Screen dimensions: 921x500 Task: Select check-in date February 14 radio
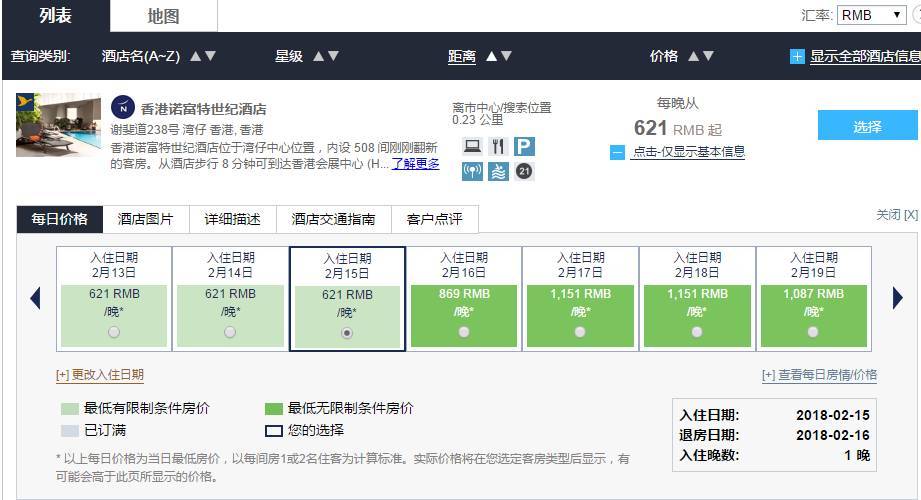coord(230,333)
